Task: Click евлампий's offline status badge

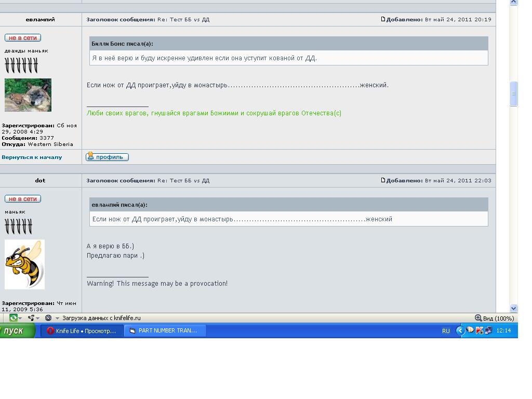Action: coord(23,38)
